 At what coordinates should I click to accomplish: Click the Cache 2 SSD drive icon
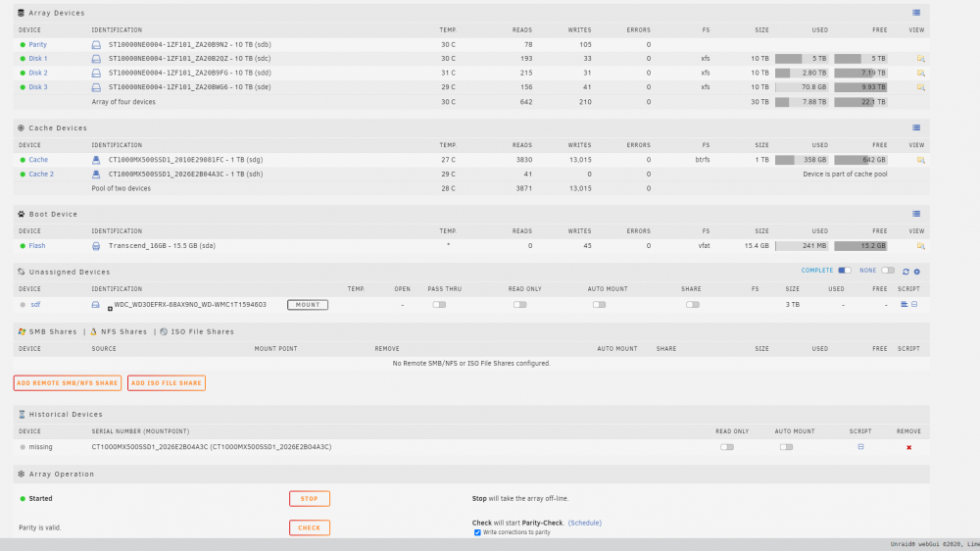tap(96, 175)
